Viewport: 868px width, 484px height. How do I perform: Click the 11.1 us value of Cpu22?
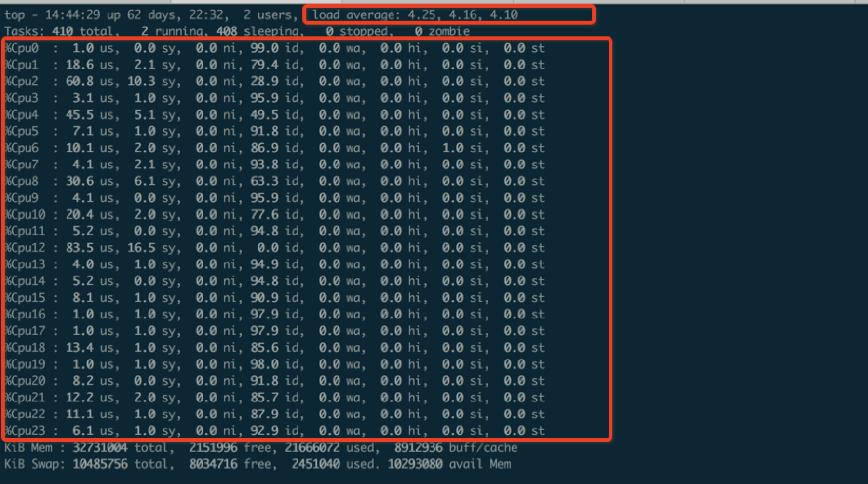click(x=80, y=415)
